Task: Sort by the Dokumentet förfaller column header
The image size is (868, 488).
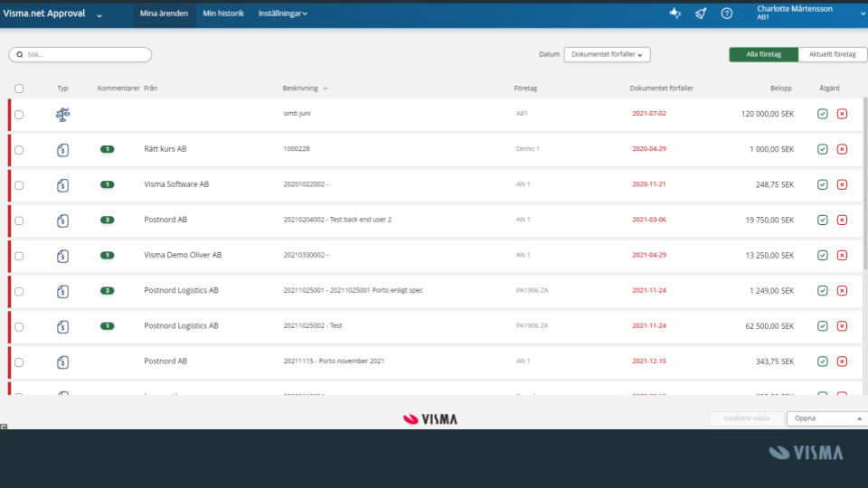Action: pyautogui.click(x=662, y=89)
